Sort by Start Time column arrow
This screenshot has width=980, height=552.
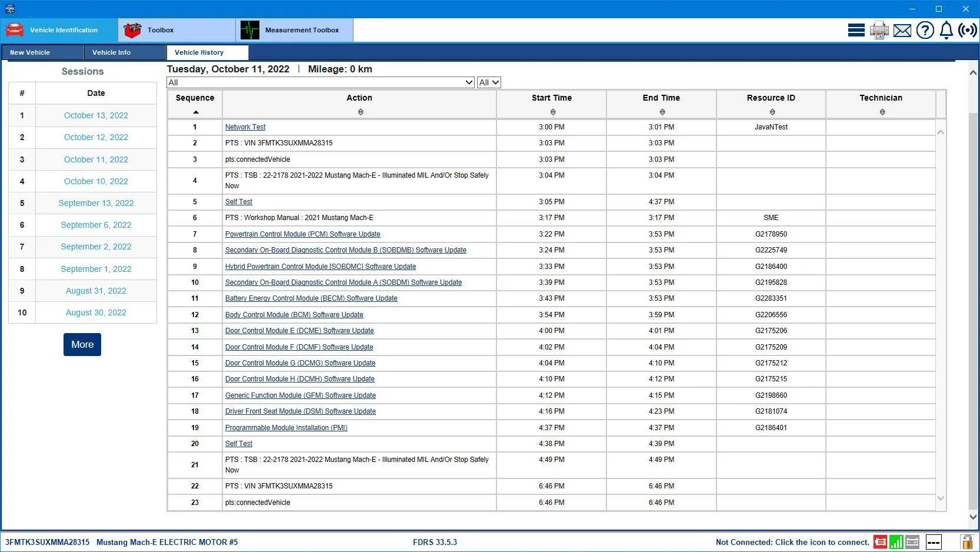[x=553, y=112]
